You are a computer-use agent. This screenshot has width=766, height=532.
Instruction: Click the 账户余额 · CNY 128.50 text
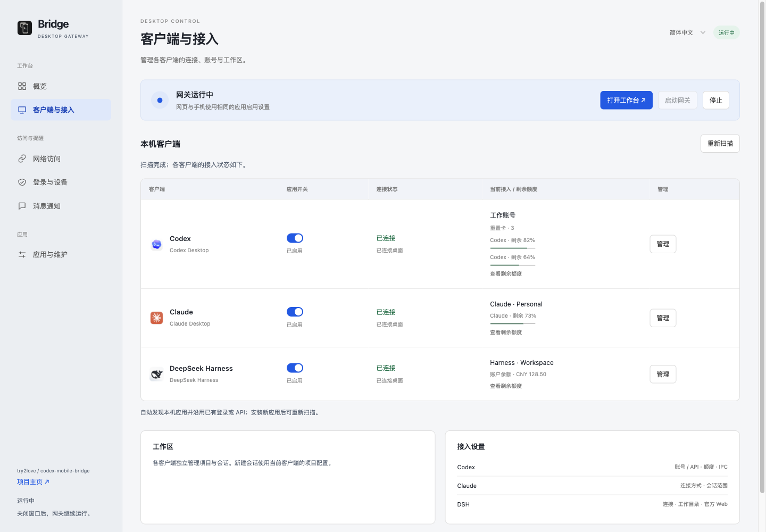pyautogui.click(x=518, y=375)
